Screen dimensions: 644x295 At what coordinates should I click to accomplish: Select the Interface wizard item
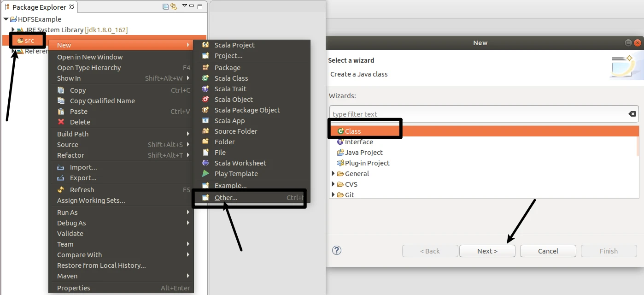(x=358, y=142)
